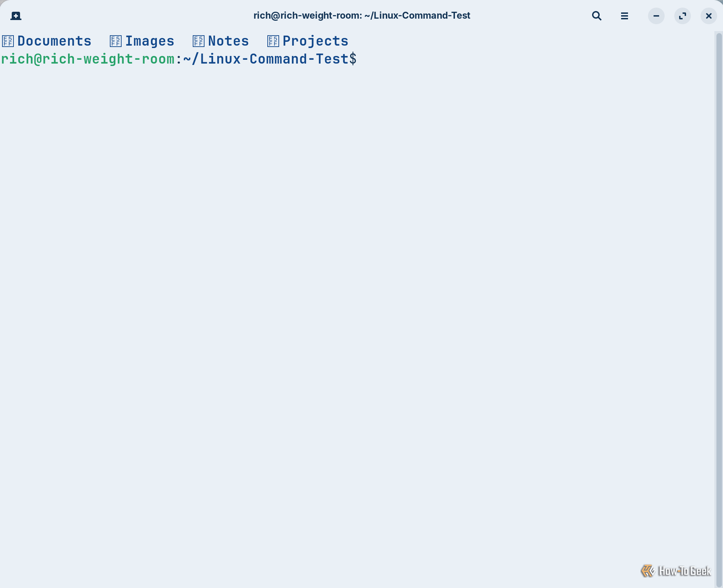The image size is (723, 588).
Task: Click the folder glyph beside Projects
Action: pyautogui.click(x=273, y=41)
